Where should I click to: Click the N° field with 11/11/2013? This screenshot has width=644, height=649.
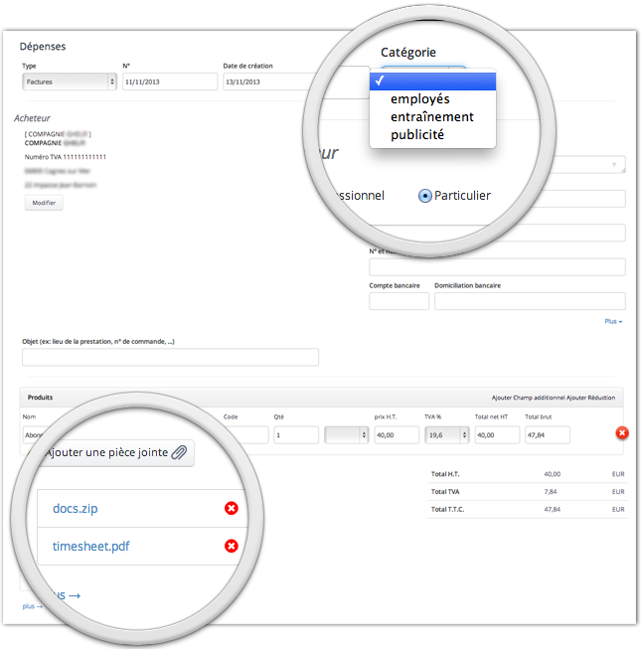(170, 81)
